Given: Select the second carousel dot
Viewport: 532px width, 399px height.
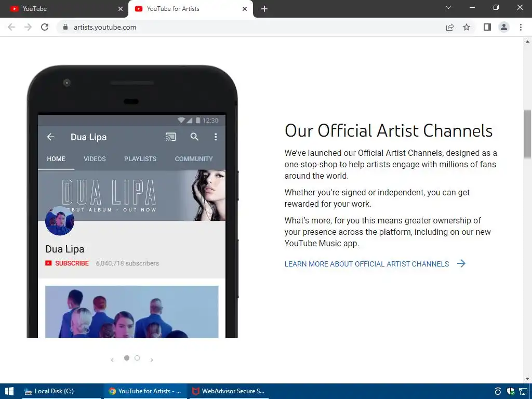Looking at the screenshot, I should pyautogui.click(x=137, y=358).
